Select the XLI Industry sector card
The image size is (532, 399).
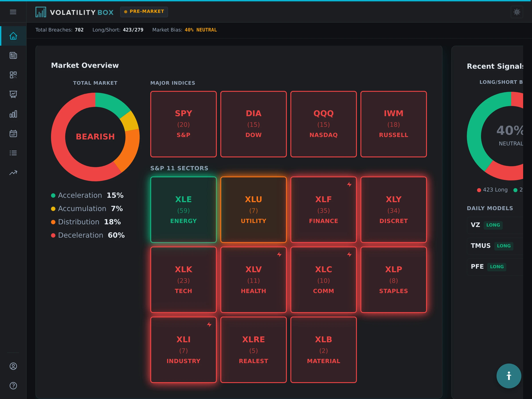pyautogui.click(x=184, y=350)
